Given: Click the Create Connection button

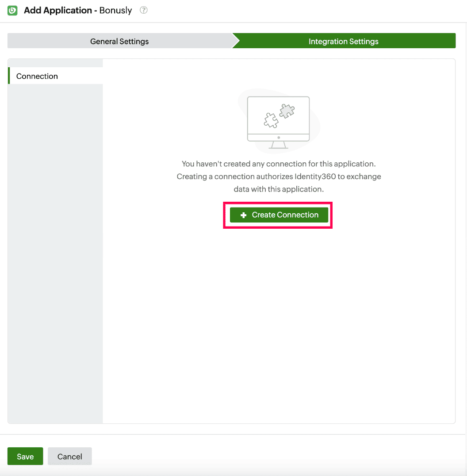Looking at the screenshot, I should point(279,215).
